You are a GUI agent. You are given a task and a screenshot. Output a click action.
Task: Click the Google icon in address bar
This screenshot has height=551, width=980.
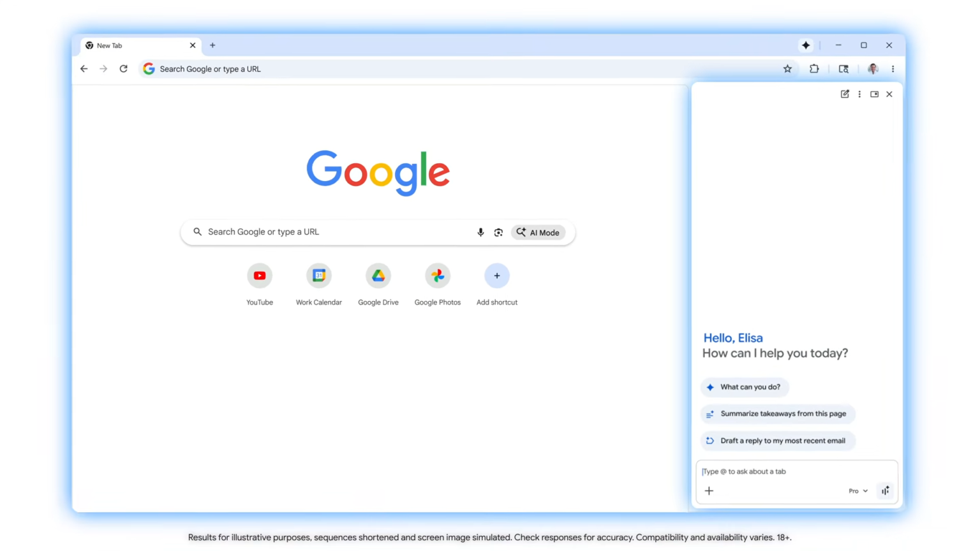pyautogui.click(x=149, y=69)
